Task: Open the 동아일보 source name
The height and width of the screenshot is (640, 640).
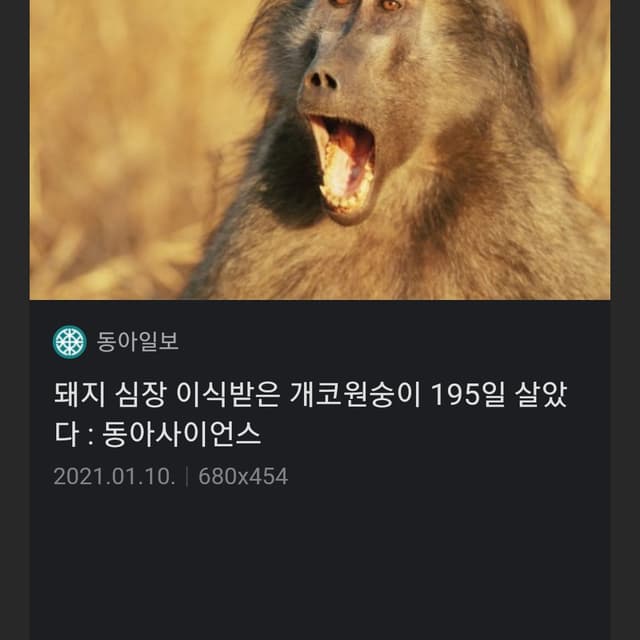Action: 138,342
